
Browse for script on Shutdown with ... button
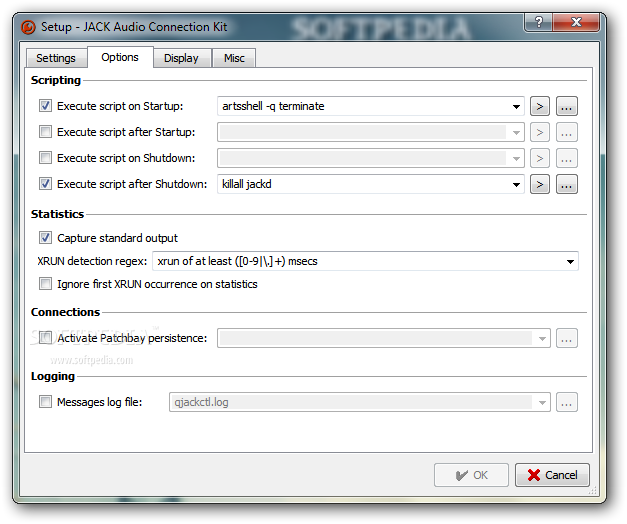point(567,158)
